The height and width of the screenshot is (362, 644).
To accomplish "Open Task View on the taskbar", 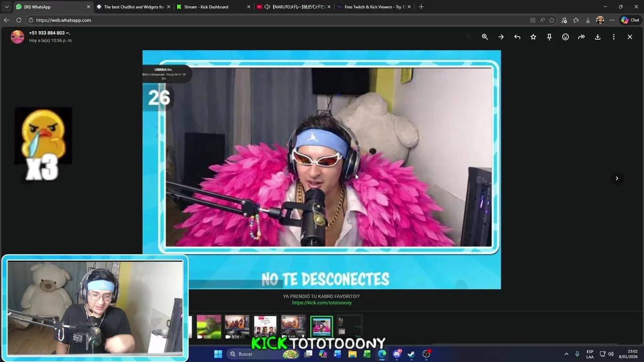I will tap(308, 354).
